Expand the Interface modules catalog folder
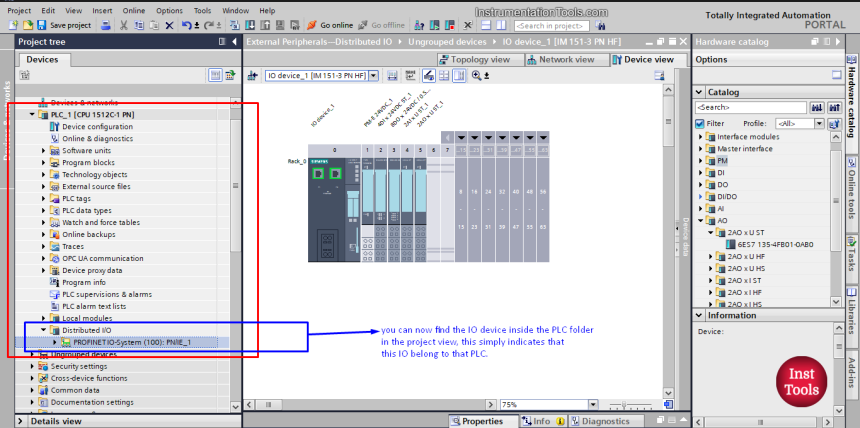The width and height of the screenshot is (860, 428). 702,136
